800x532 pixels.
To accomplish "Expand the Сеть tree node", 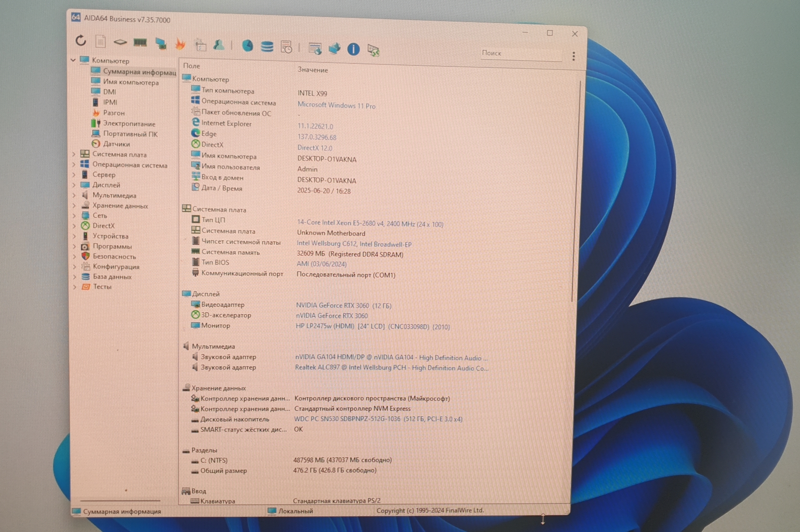I will click(74, 215).
